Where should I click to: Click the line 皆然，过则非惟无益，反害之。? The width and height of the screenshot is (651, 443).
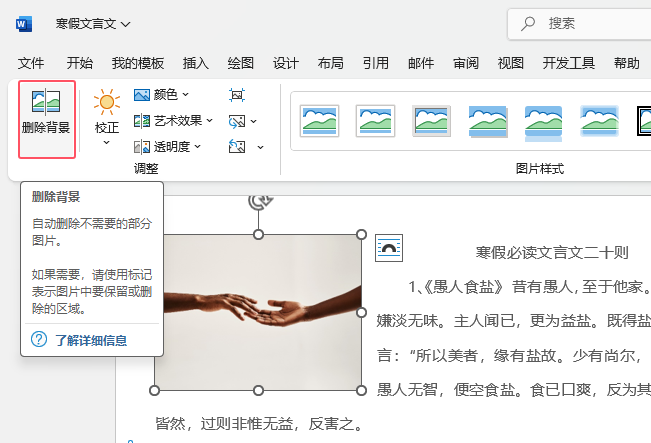[260, 423]
